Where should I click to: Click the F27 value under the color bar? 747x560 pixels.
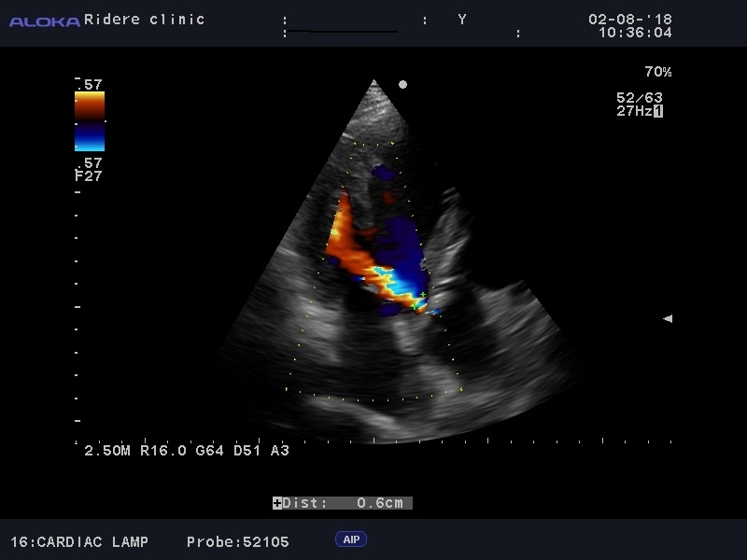click(x=87, y=175)
